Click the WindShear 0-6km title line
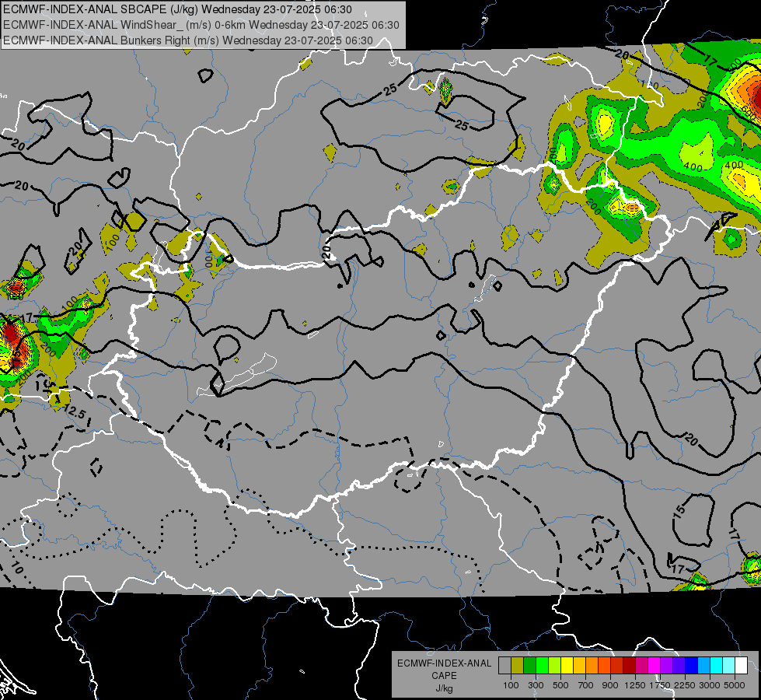761x700 pixels. [201, 25]
